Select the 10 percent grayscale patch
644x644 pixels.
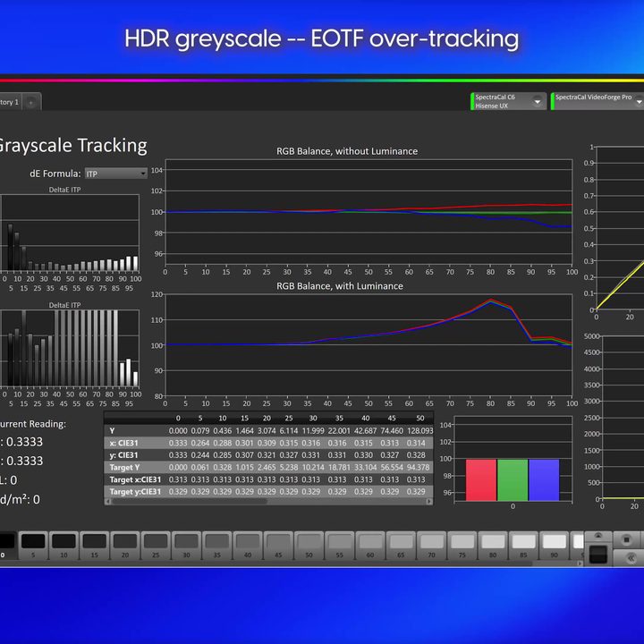pyautogui.click(x=64, y=545)
